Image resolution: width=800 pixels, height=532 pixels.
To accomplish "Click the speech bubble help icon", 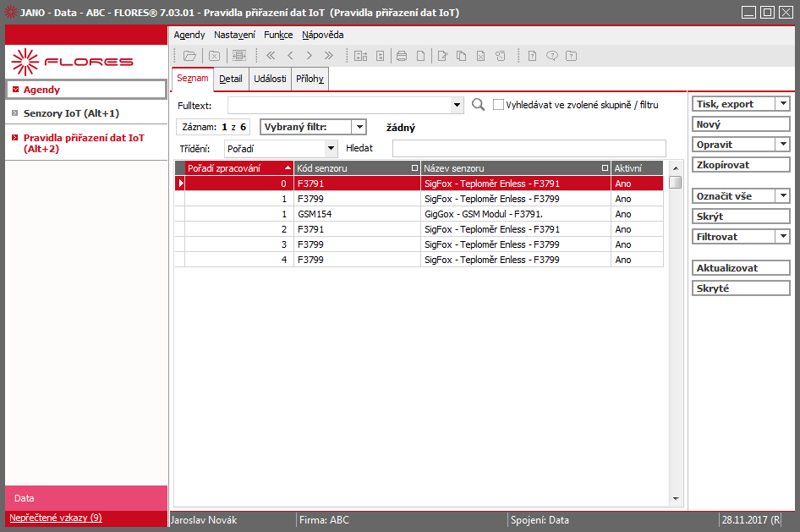I will point(552,56).
